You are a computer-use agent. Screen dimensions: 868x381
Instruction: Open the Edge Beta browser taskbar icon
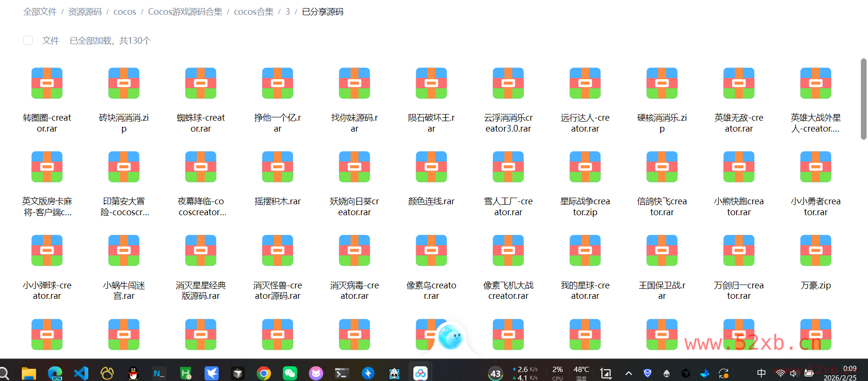tap(55, 373)
